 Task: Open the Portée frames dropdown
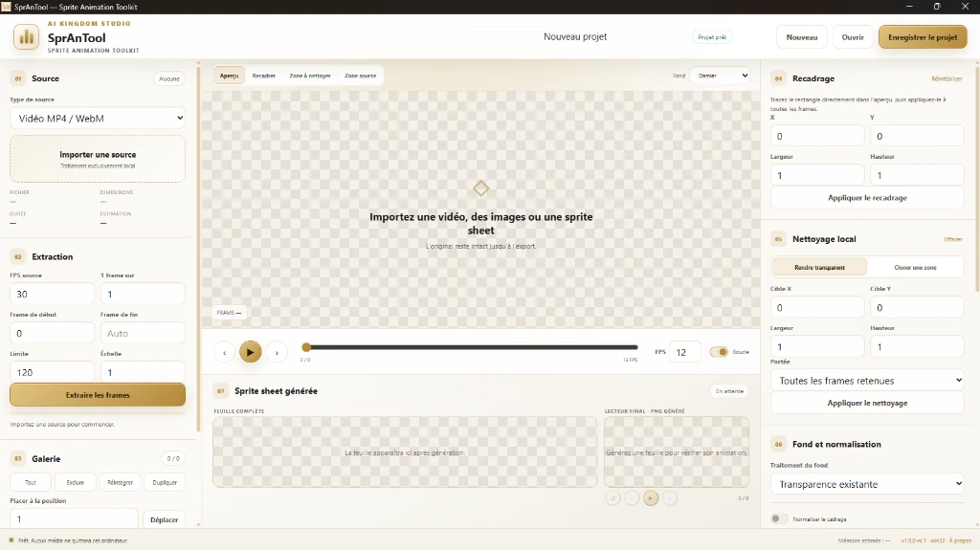867,381
